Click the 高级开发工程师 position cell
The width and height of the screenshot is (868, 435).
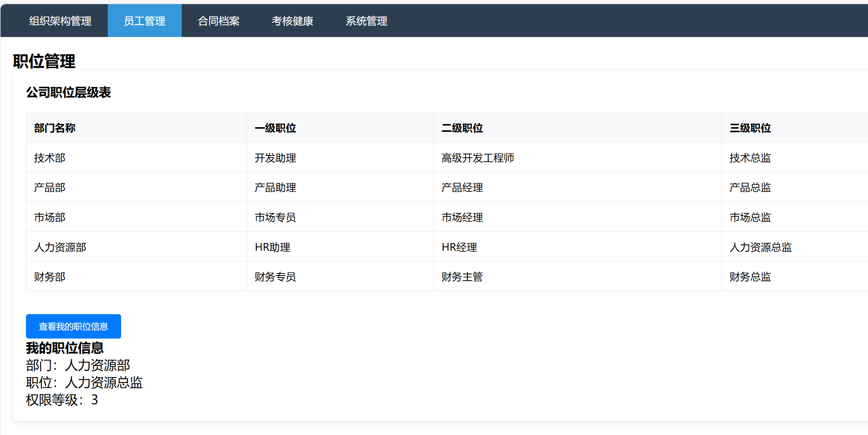pyautogui.click(x=477, y=158)
